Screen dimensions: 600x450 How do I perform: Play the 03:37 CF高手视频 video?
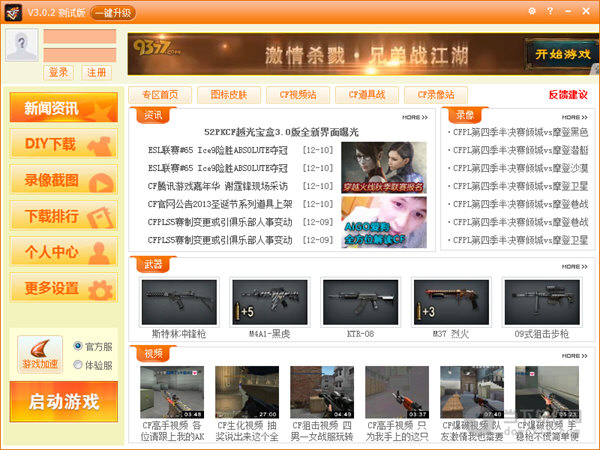(x=397, y=392)
